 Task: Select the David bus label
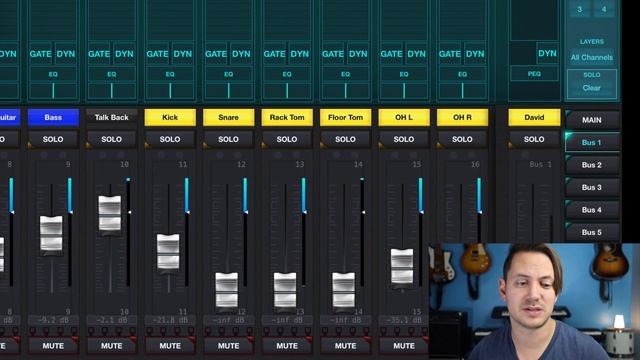coord(534,118)
